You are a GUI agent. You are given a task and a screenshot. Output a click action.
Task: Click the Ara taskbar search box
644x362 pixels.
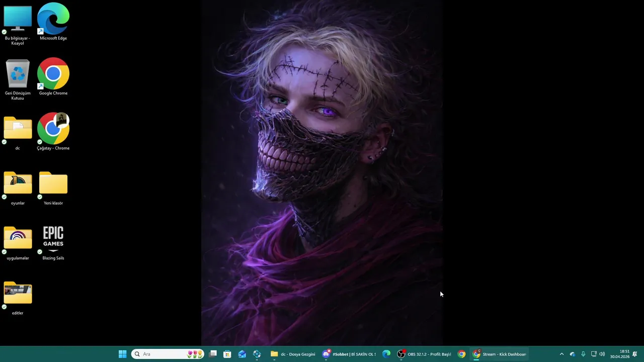tap(168, 354)
